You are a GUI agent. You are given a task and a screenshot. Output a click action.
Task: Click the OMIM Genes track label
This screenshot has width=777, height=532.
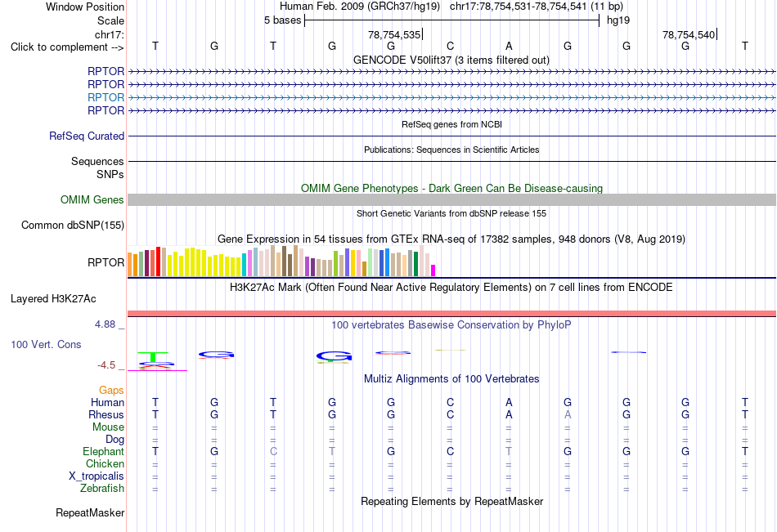(x=92, y=199)
